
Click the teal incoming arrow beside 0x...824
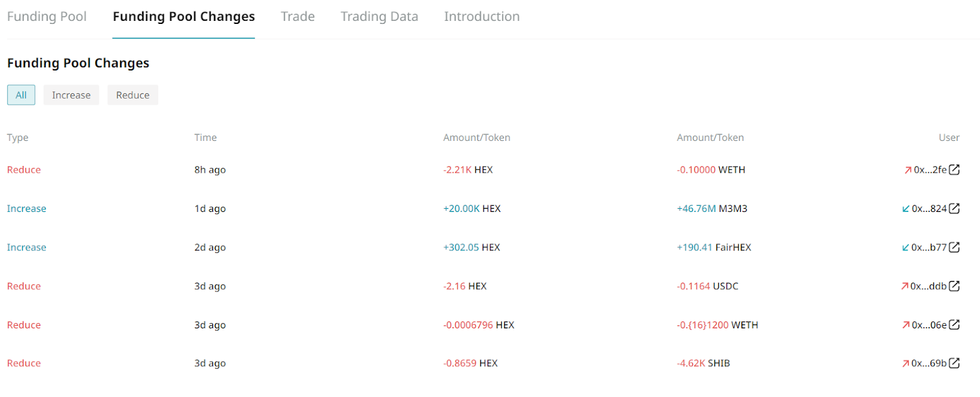905,209
